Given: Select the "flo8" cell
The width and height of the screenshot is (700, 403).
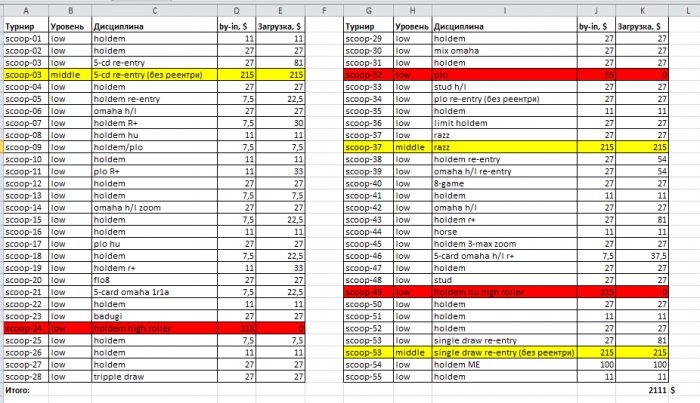Looking at the screenshot, I should (154, 280).
